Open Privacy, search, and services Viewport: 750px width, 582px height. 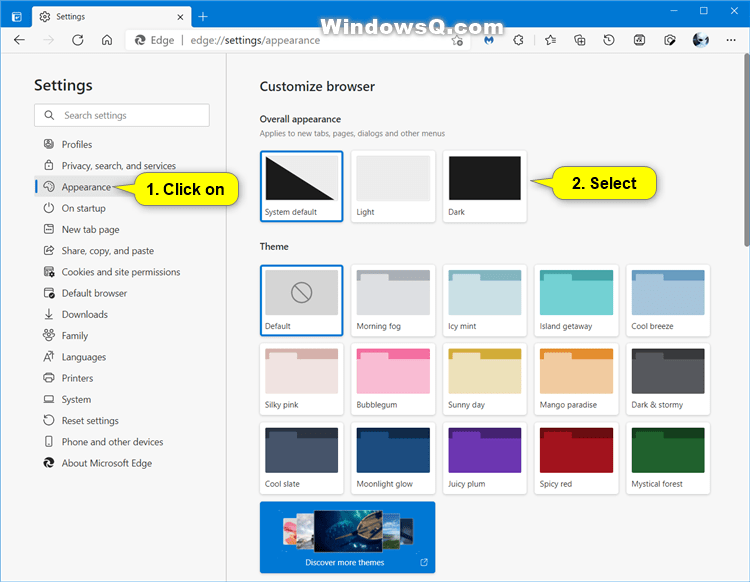[x=118, y=165]
